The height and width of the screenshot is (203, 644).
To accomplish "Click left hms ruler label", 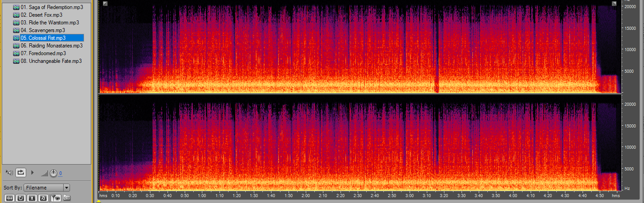I will point(103,195).
